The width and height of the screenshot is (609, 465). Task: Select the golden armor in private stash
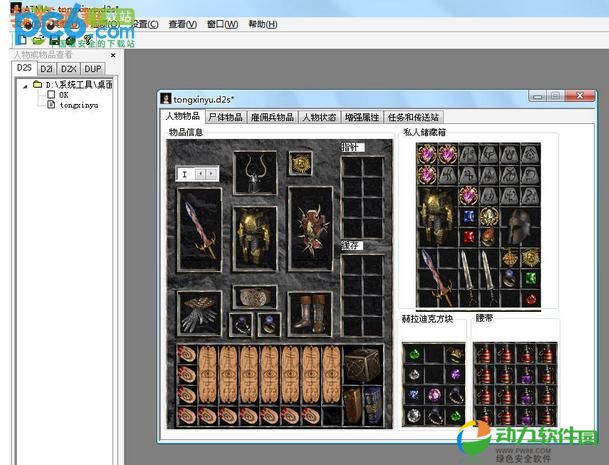pyautogui.click(x=437, y=216)
